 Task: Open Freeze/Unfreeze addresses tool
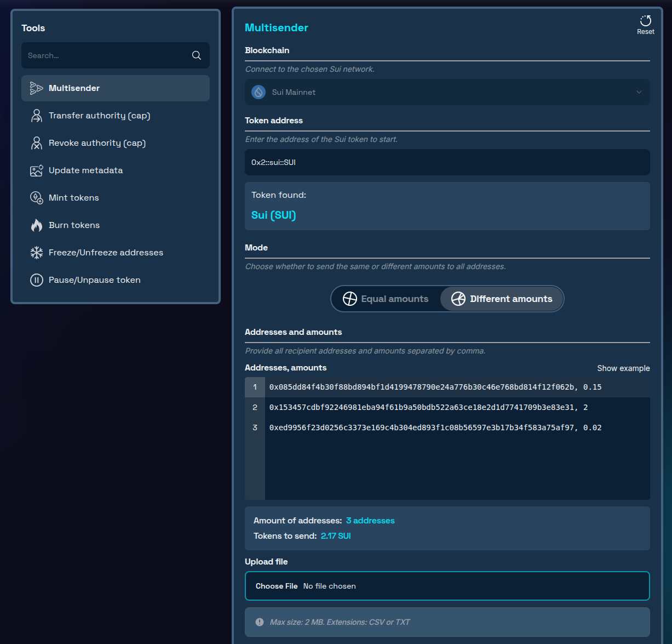pos(116,253)
